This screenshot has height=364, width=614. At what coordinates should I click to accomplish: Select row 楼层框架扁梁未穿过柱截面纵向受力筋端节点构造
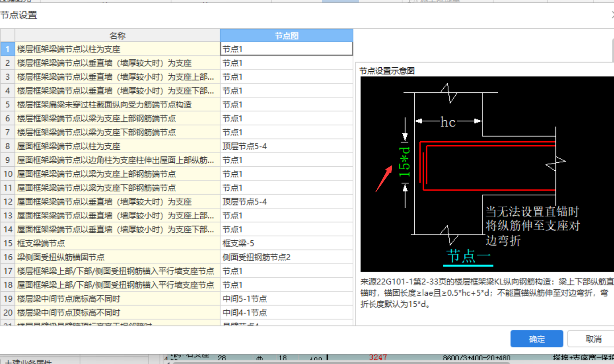[x=118, y=105]
